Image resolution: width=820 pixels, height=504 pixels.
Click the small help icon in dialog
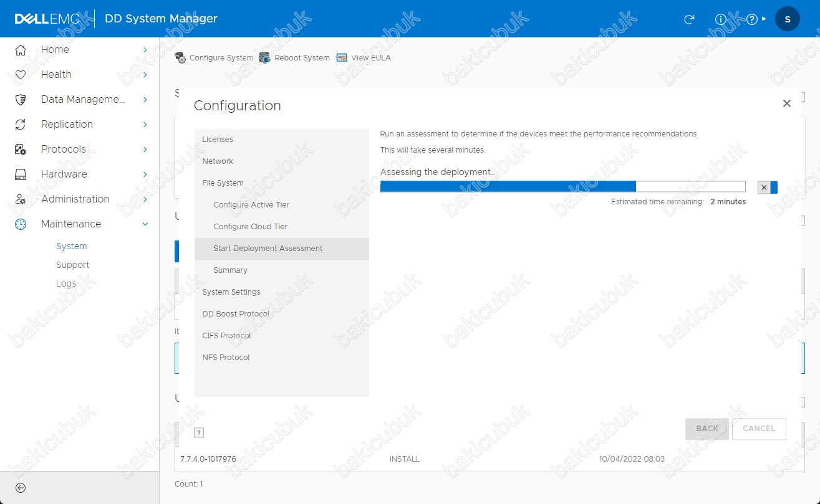pos(199,433)
